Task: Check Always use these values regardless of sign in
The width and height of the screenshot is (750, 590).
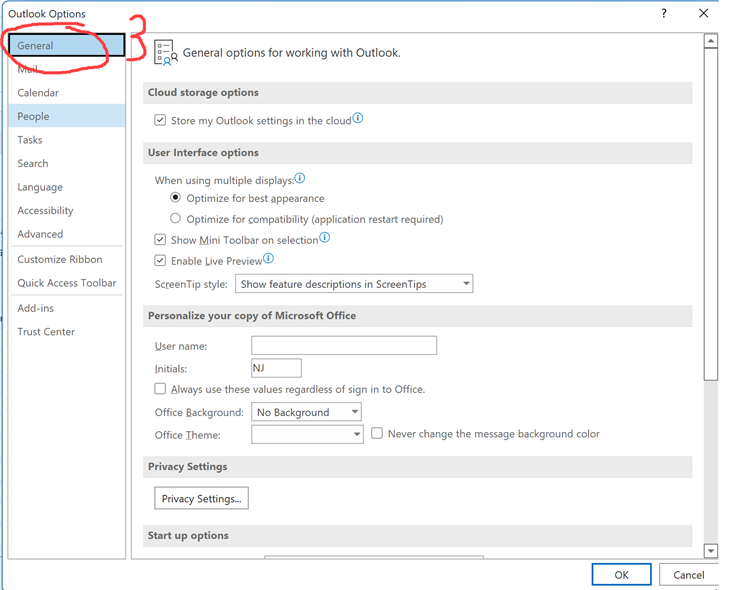Action: pyautogui.click(x=160, y=389)
